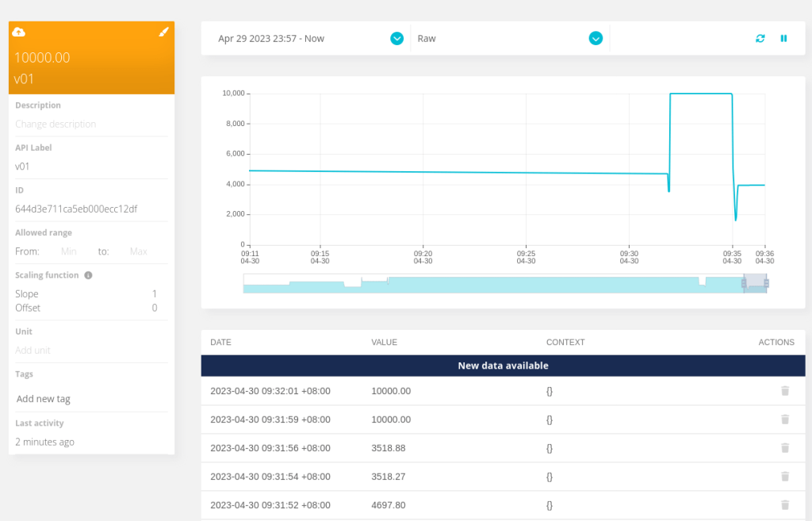Click the Add unit field

pyautogui.click(x=33, y=350)
